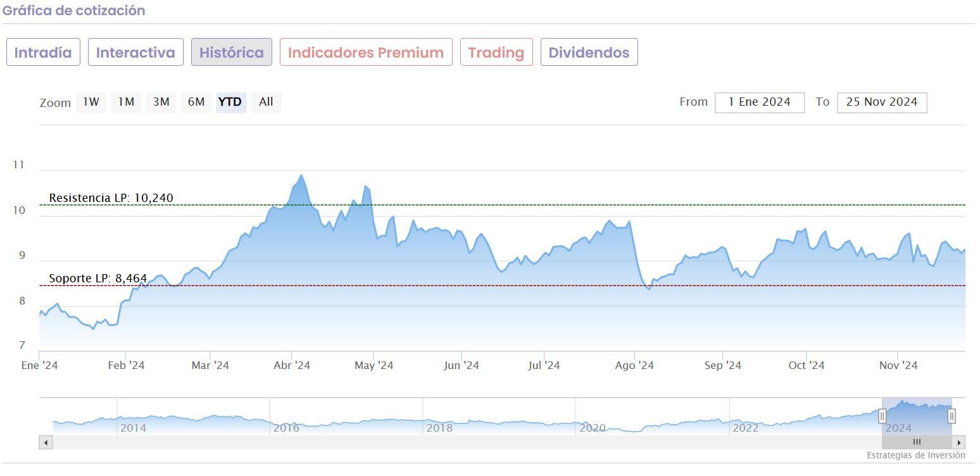
Task: Click the right range handle in navigator
Action: [952, 416]
